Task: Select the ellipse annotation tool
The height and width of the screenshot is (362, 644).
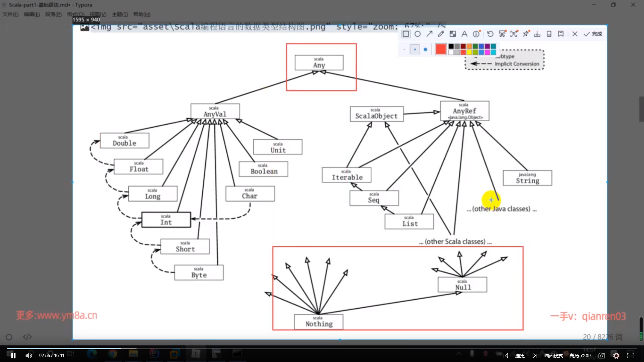Action: click(x=418, y=34)
